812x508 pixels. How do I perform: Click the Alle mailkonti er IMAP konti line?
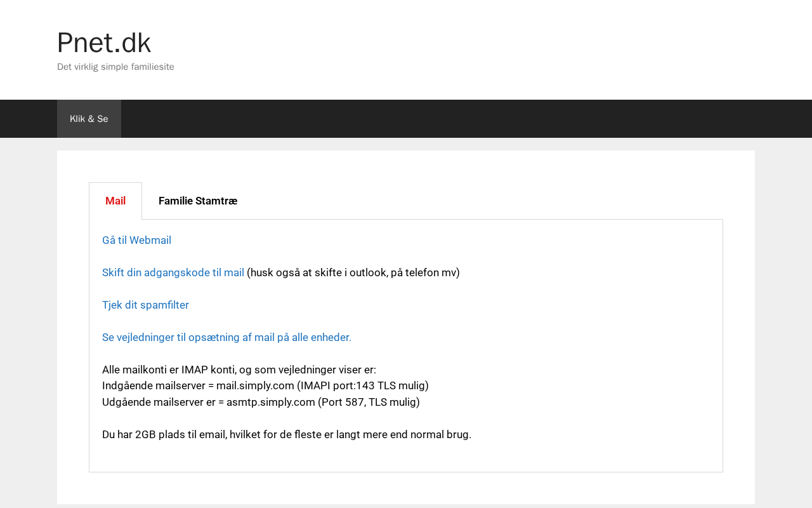239,370
